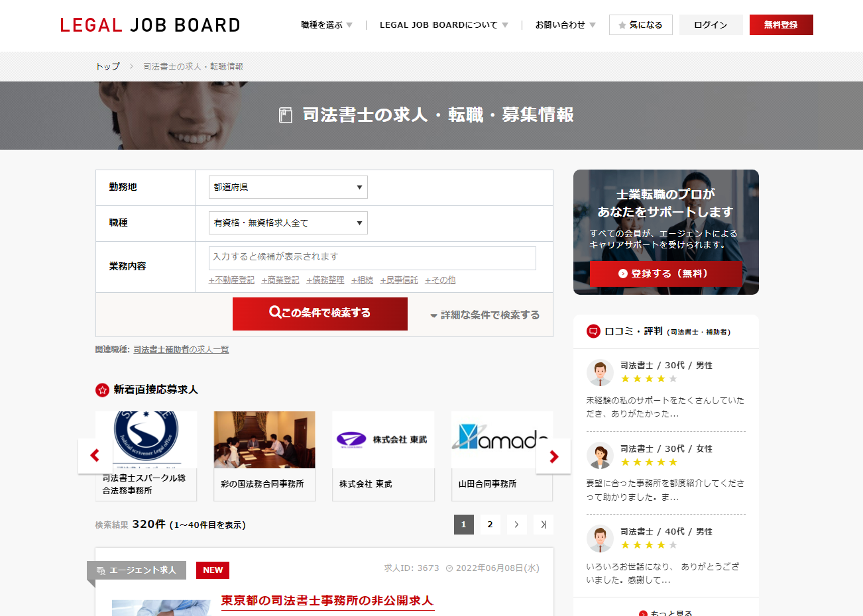Click 検索結果 320件 count text
863x616 pixels.
(x=170, y=525)
